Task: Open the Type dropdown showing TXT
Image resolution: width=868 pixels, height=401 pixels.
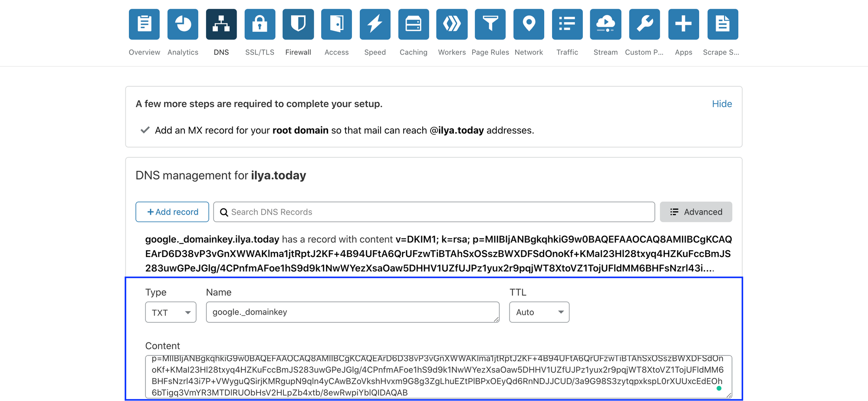Action: pos(171,312)
